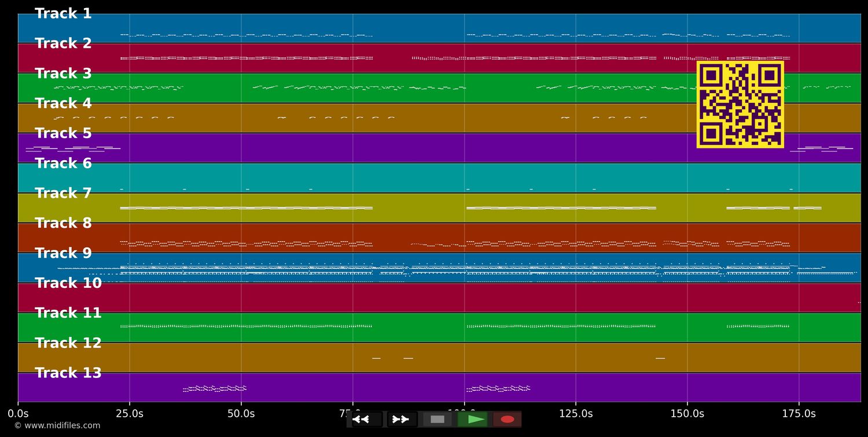Click the Track 5 label
Image resolution: width=868 pixels, height=437 pixels.
[x=63, y=134]
